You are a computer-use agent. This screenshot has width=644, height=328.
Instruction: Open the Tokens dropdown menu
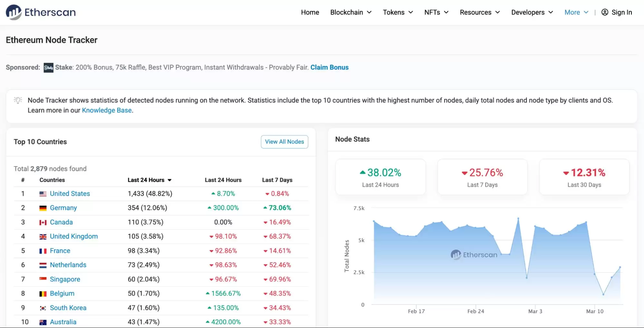tap(398, 12)
